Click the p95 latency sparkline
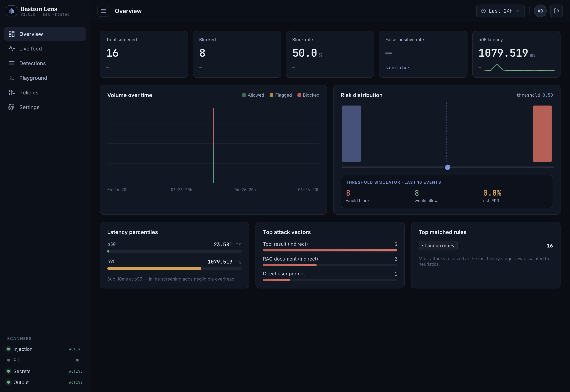The image size is (570, 392). pyautogui.click(x=519, y=68)
